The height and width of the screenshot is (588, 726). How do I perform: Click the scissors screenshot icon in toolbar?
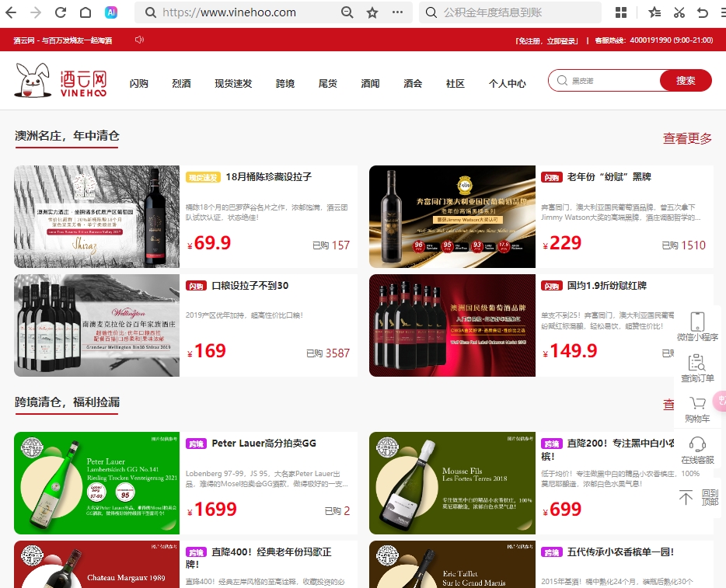pyautogui.click(x=678, y=13)
